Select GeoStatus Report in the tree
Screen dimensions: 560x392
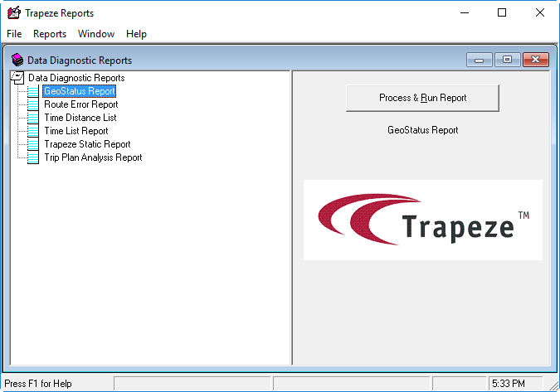pyautogui.click(x=80, y=91)
